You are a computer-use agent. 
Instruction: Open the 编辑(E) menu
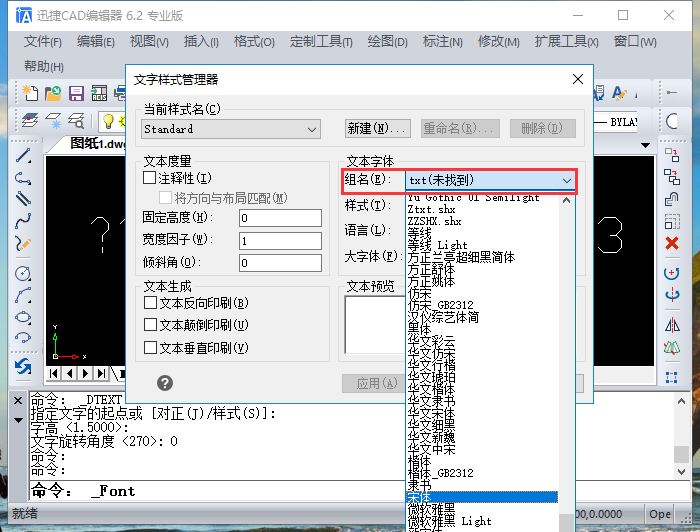pos(96,42)
